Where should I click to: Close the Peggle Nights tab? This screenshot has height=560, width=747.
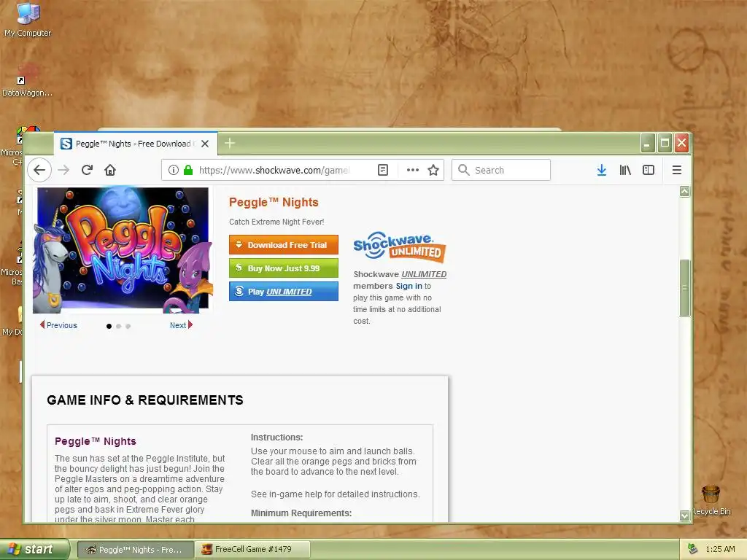pyautogui.click(x=205, y=144)
